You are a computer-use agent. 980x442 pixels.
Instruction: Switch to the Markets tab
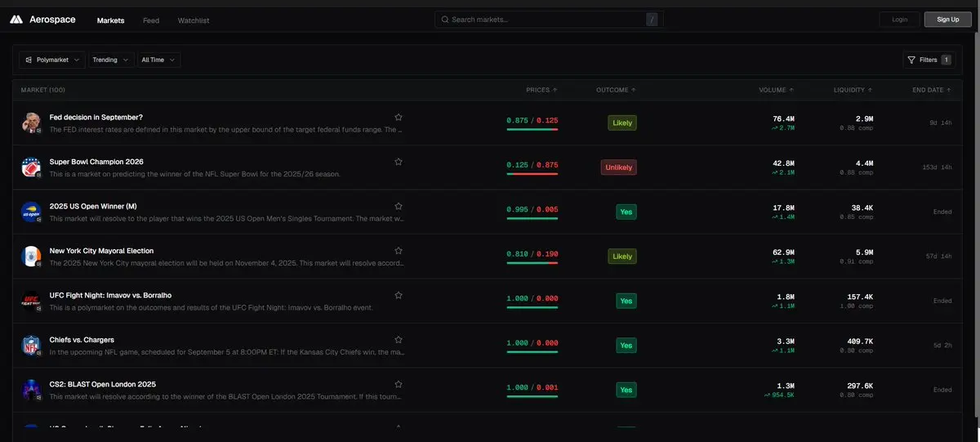110,20
